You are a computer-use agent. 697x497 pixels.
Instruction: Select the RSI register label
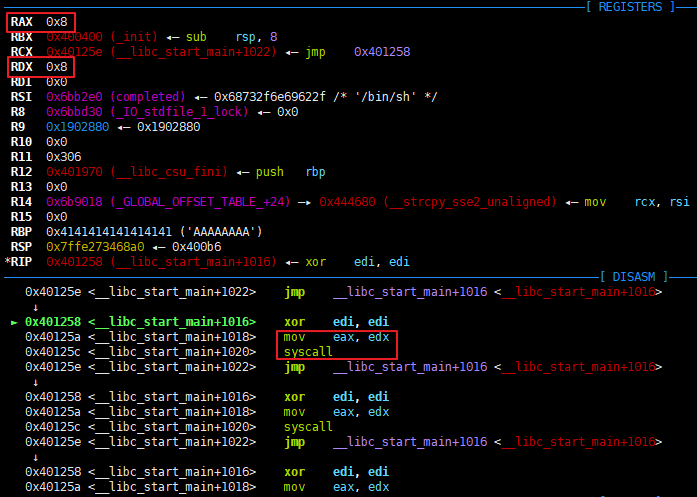coord(22,97)
